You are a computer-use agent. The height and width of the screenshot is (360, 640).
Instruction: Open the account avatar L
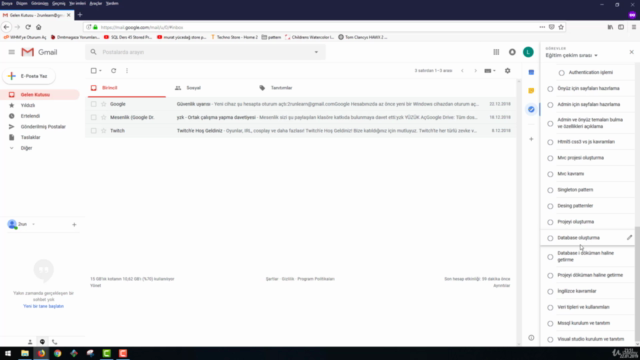coord(528,52)
